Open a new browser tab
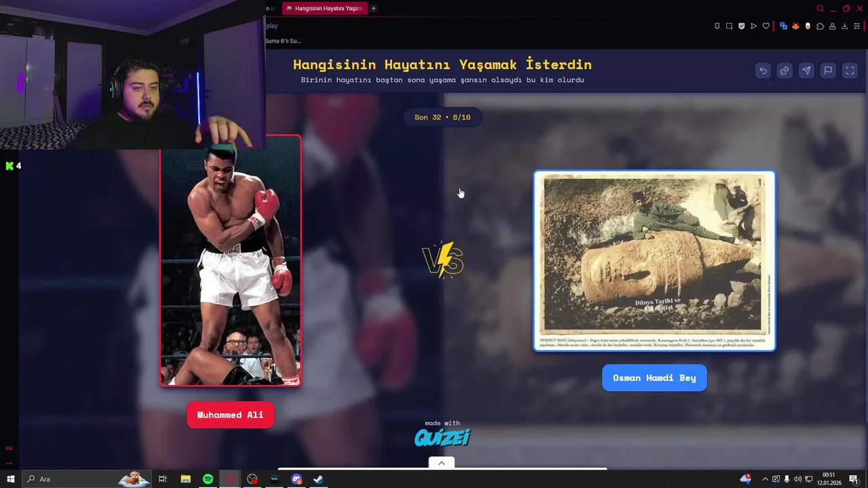Image resolution: width=868 pixels, height=488 pixels. [x=373, y=8]
